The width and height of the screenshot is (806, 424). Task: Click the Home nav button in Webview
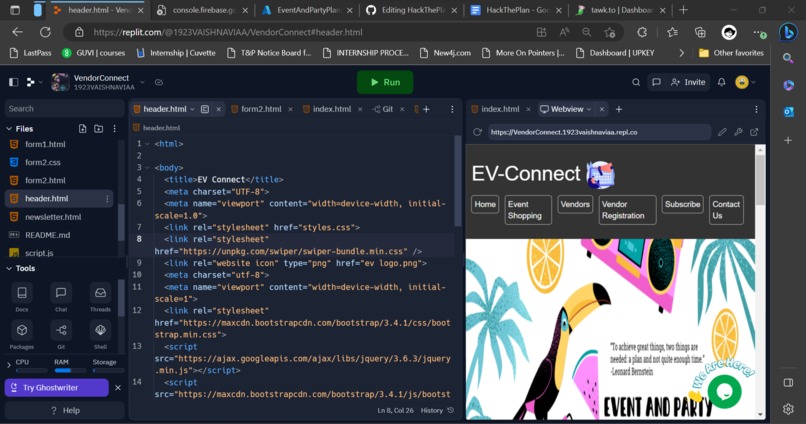[485, 204]
